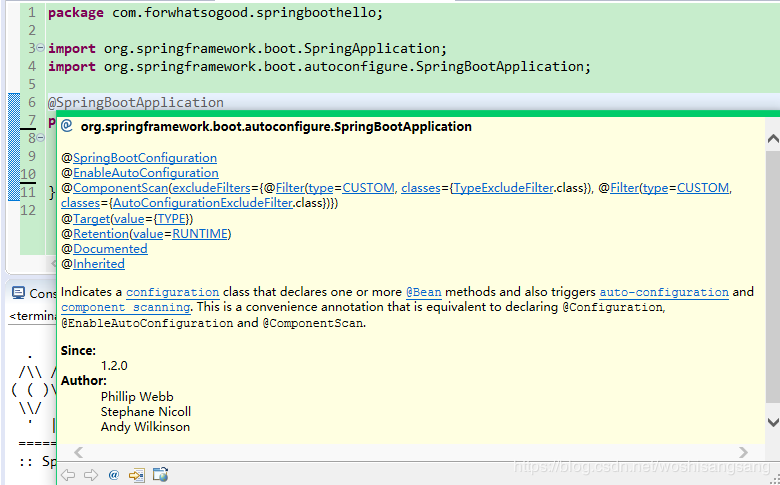Screen dimensions: 780x485
Task: Click @SpringBootApplication annotation on line 6
Action: point(136,102)
